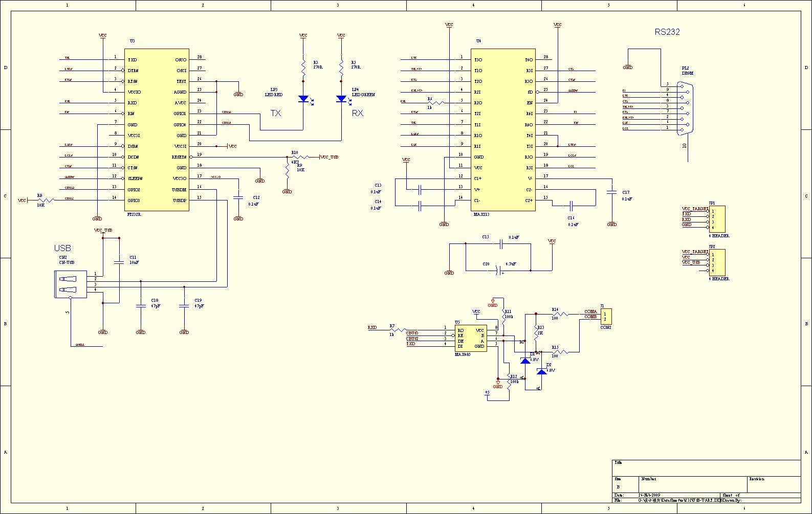Click the FT232R part name text
The height and width of the screenshot is (514, 812).
tap(134, 214)
